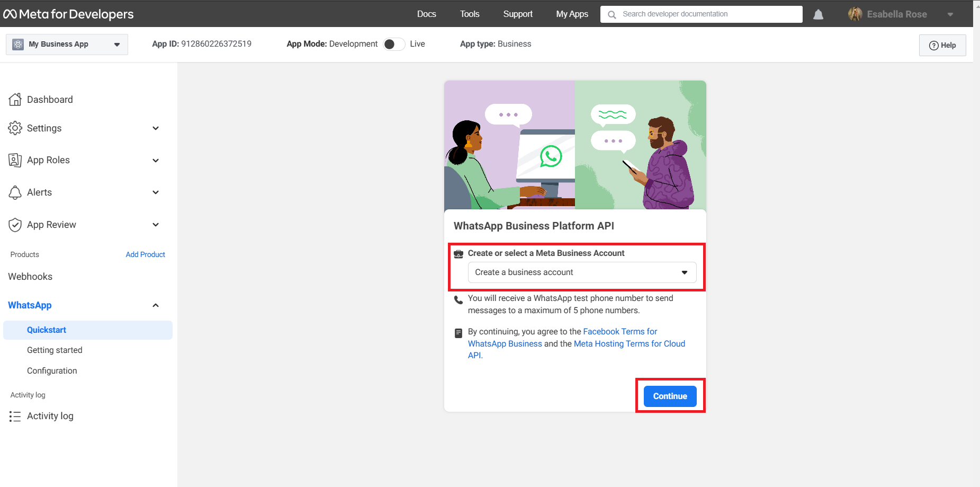Collapse the WhatsApp sidebar section
The height and width of the screenshot is (487, 980).
click(156, 305)
